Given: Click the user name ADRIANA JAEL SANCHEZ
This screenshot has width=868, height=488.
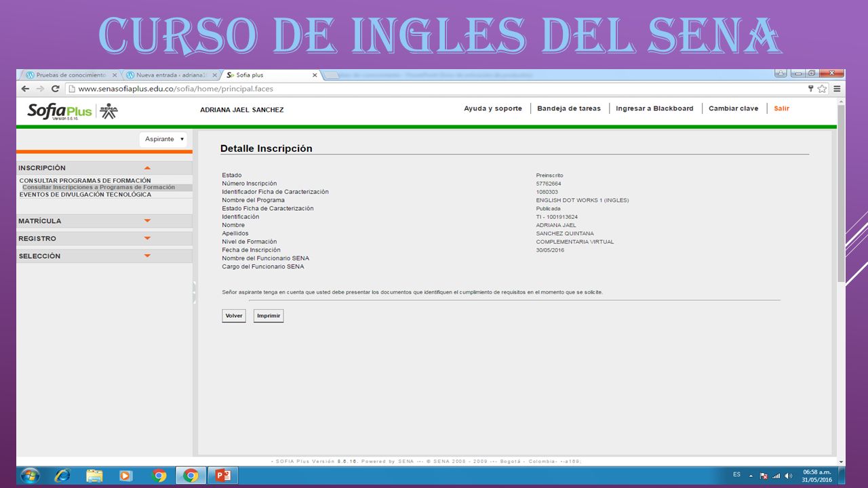Looking at the screenshot, I should [242, 110].
